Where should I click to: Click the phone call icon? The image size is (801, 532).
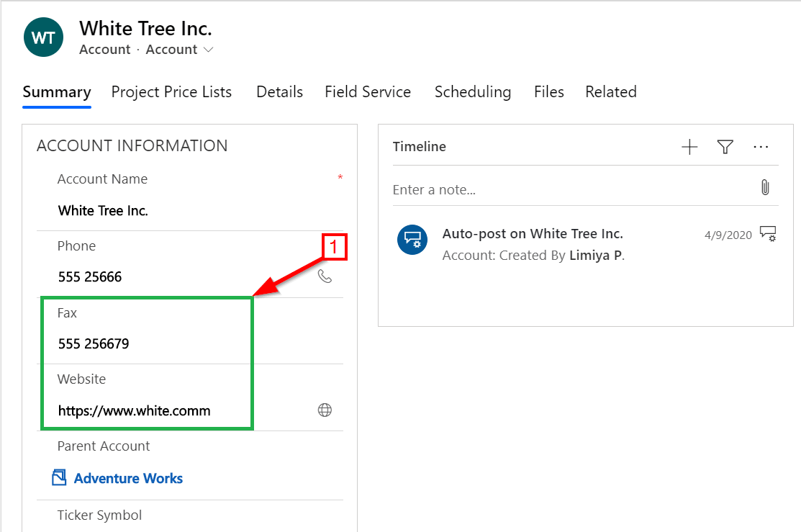(x=325, y=276)
